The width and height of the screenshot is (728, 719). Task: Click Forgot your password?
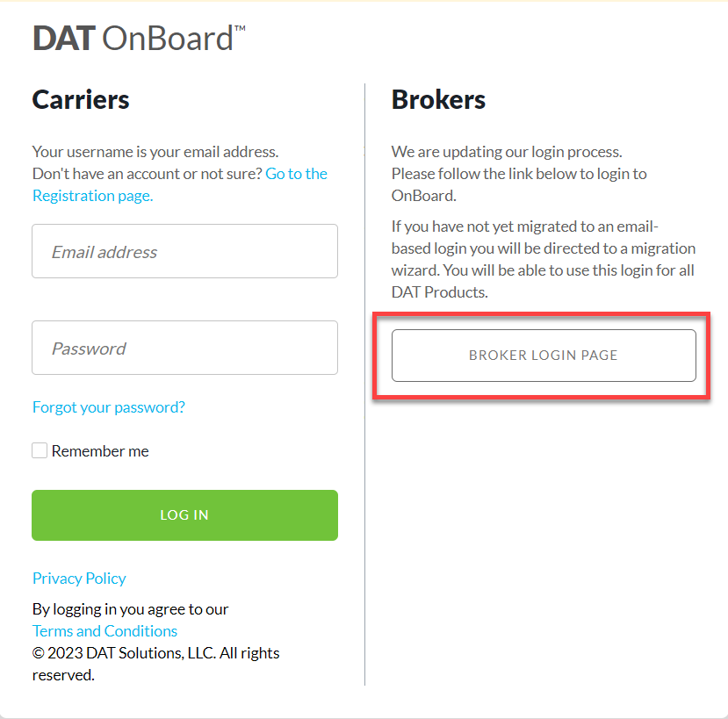[108, 406]
